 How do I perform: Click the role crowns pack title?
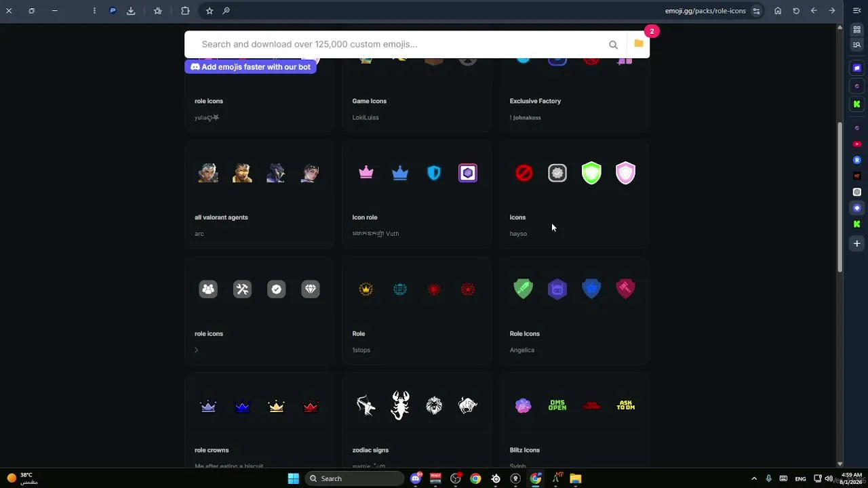coord(212,450)
